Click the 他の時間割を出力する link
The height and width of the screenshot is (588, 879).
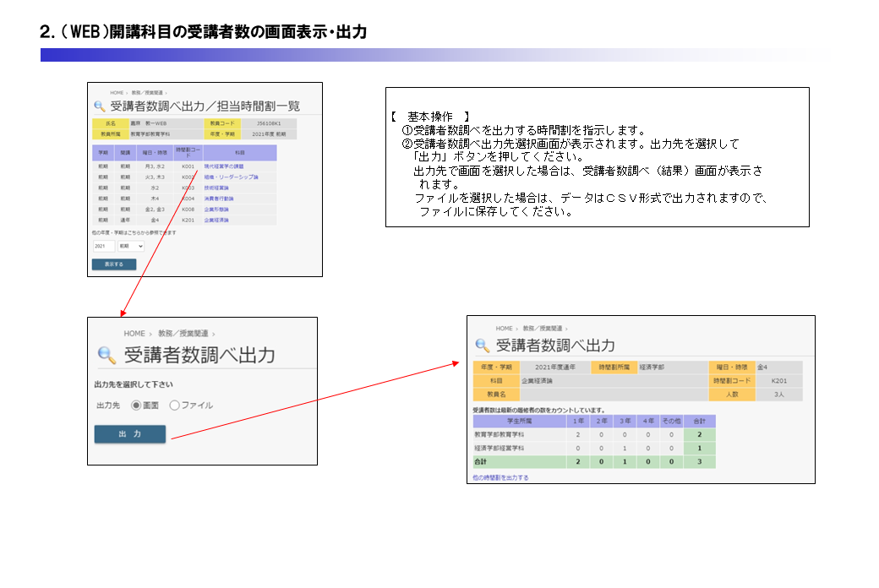click(500, 477)
